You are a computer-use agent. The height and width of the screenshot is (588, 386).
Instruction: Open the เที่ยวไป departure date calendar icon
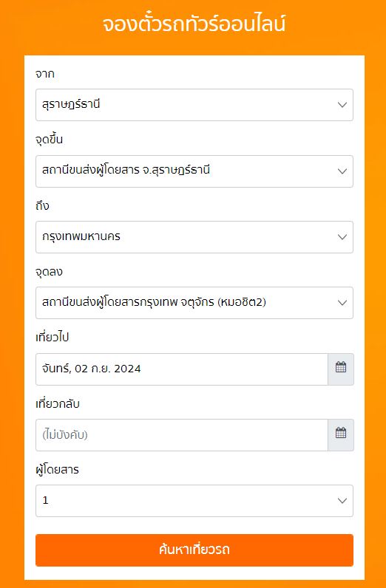tap(341, 369)
